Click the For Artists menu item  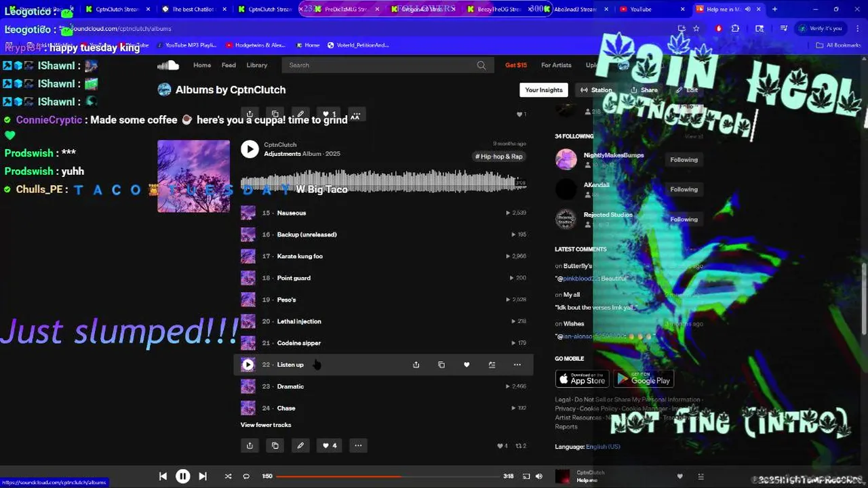point(556,65)
